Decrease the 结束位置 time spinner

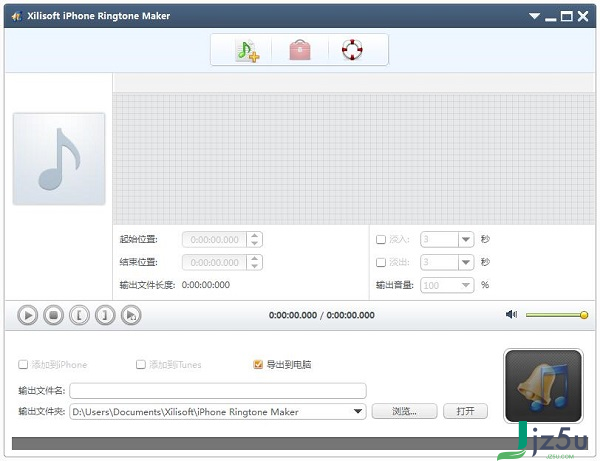(254, 266)
